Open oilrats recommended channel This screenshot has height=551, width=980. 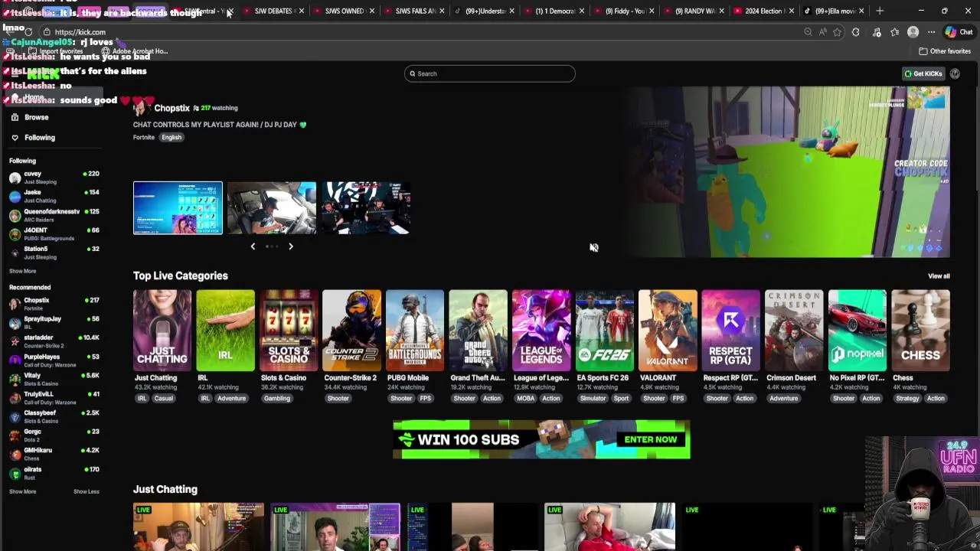click(54, 473)
